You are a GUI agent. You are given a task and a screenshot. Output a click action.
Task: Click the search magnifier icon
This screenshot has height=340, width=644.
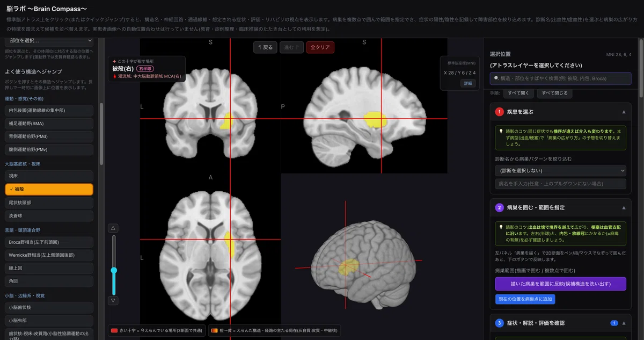pyautogui.click(x=496, y=78)
